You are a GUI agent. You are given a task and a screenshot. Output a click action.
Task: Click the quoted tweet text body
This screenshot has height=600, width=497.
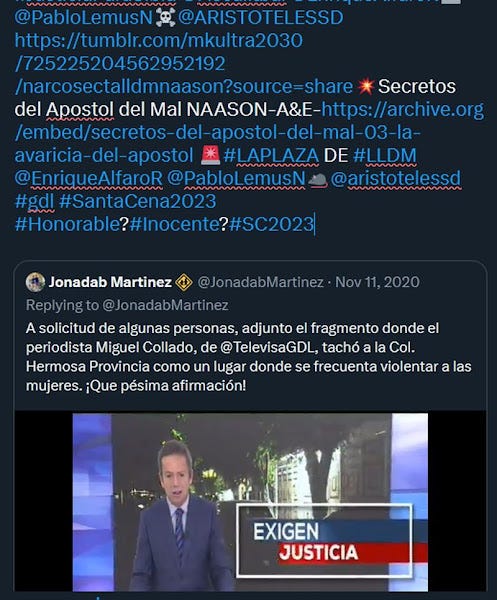coord(249,357)
